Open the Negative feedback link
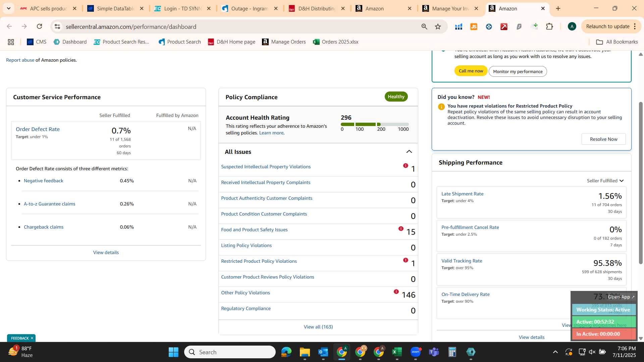Screen dimensions: 644x362 (43, 181)
